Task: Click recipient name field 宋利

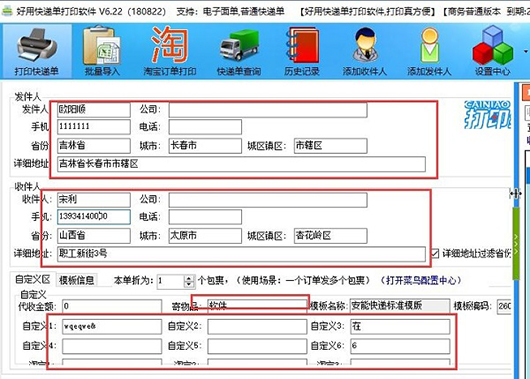Action: tap(94, 199)
